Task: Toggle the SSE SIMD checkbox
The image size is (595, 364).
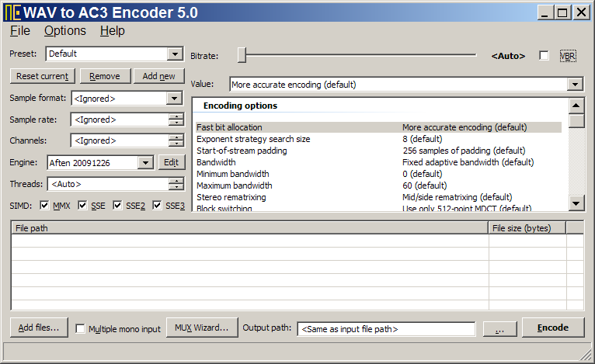Action: 82,205
